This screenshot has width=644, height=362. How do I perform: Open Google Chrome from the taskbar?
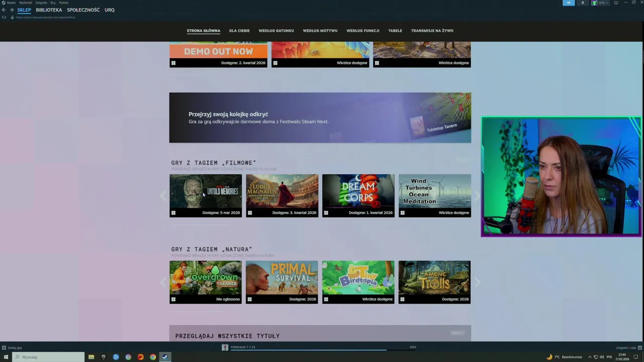(153, 357)
